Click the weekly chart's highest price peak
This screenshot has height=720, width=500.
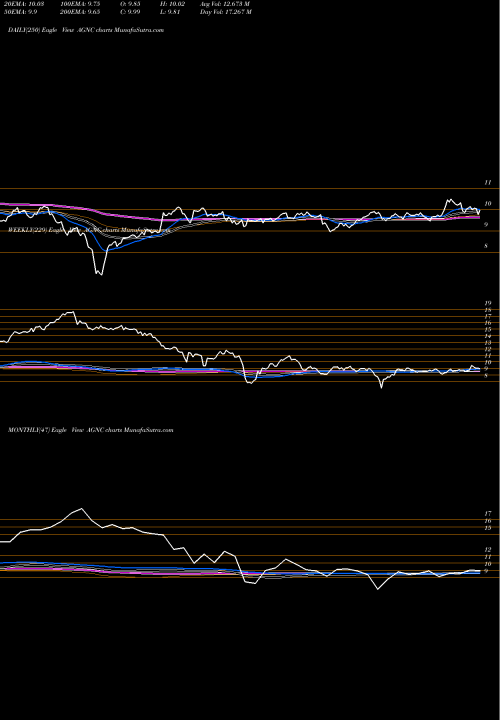pos(71,312)
